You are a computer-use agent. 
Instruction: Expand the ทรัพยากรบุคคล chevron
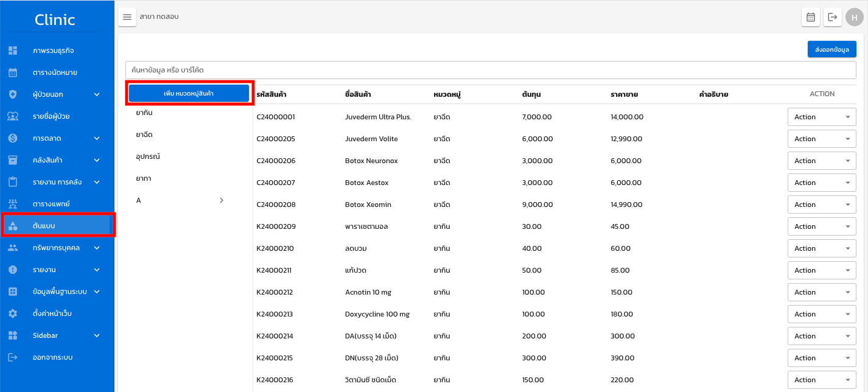coord(97,248)
